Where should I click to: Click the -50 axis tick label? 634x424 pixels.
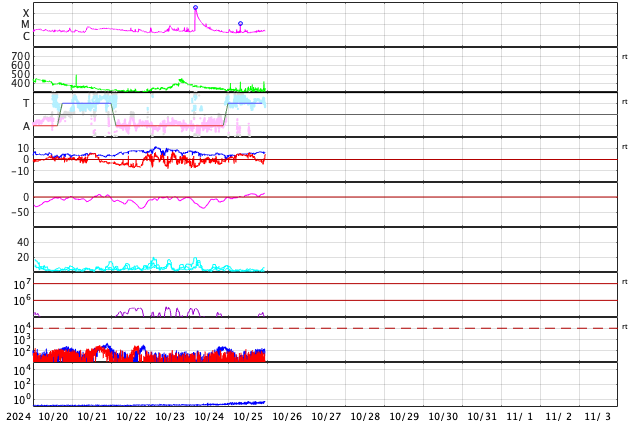(x=20, y=212)
